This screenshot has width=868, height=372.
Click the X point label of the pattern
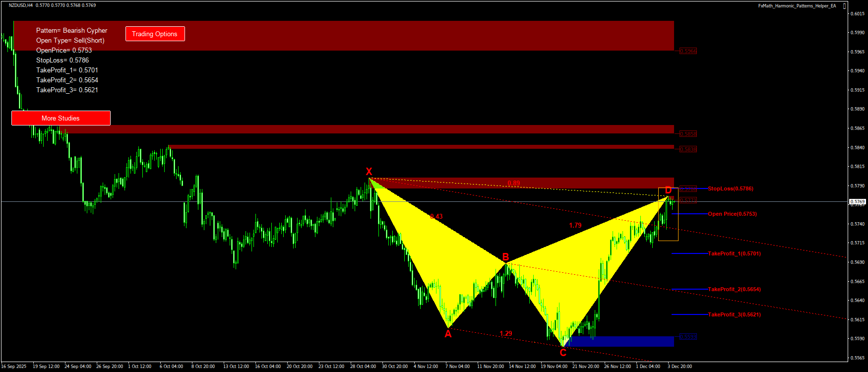pyautogui.click(x=369, y=172)
